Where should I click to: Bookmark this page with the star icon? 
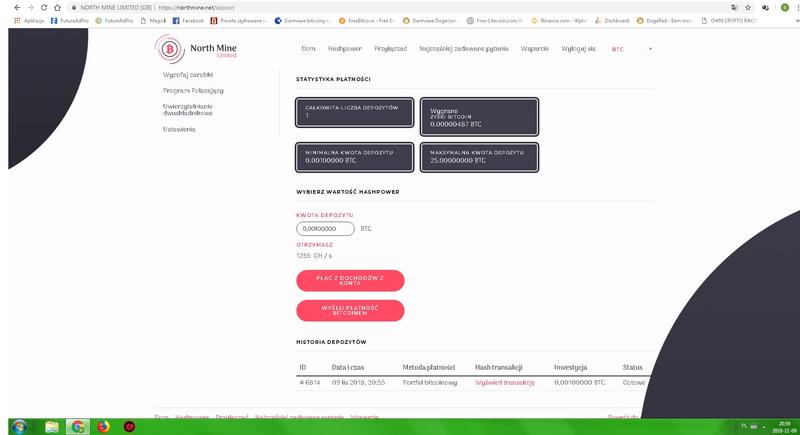click(x=748, y=8)
